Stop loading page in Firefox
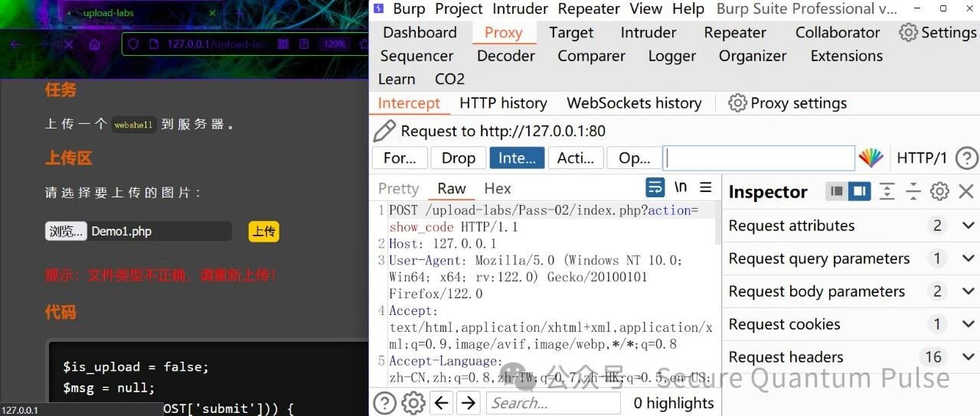The image size is (980, 416). point(68,44)
